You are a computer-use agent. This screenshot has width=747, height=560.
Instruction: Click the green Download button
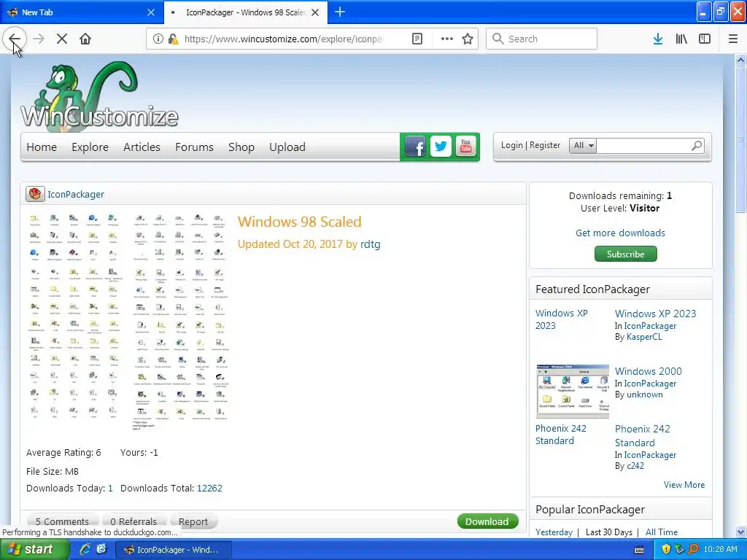487,521
